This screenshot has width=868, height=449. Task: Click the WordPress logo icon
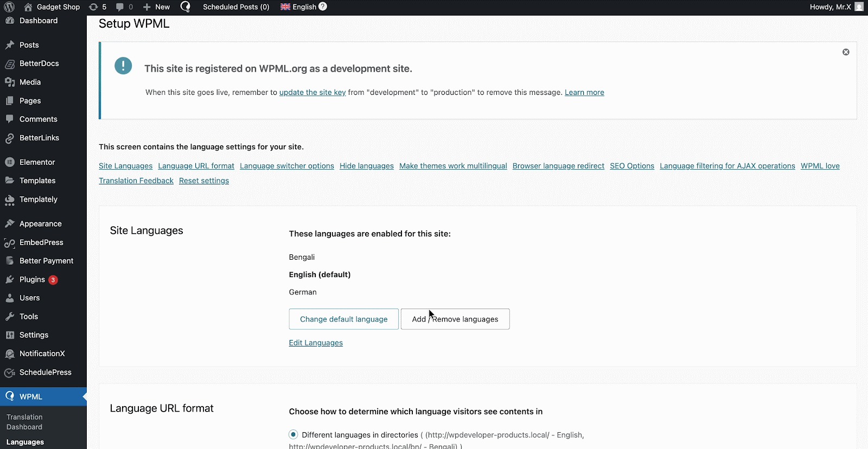(x=9, y=7)
